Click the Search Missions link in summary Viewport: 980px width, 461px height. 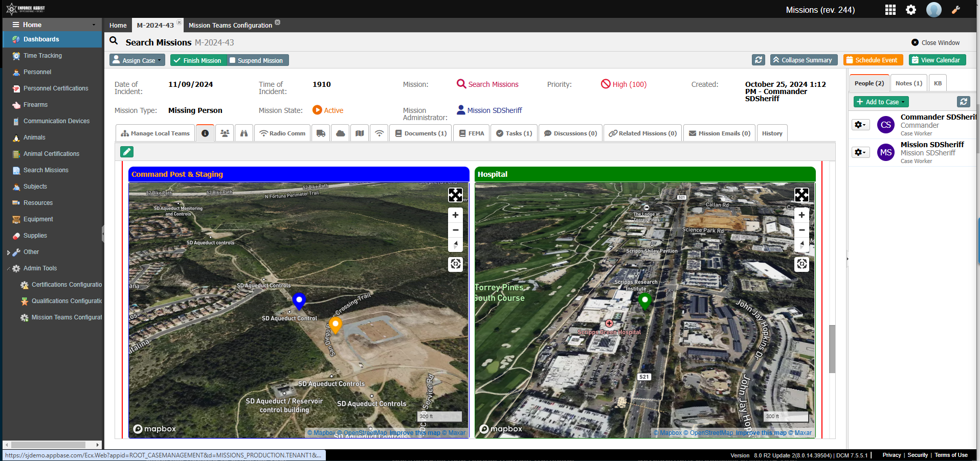pyautogui.click(x=494, y=84)
